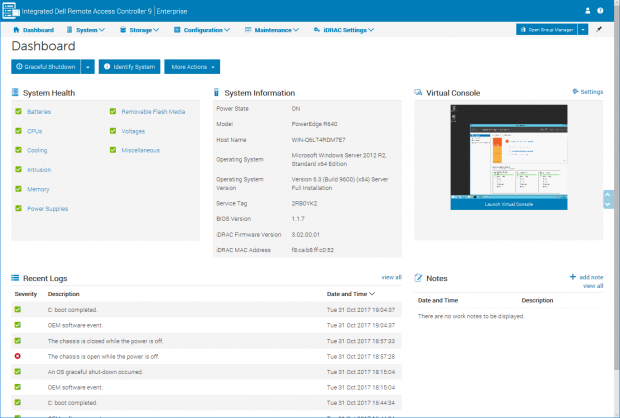Screen dimensions: 620x418
Task: Click the Power Supplies health check status
Action: tap(19, 208)
